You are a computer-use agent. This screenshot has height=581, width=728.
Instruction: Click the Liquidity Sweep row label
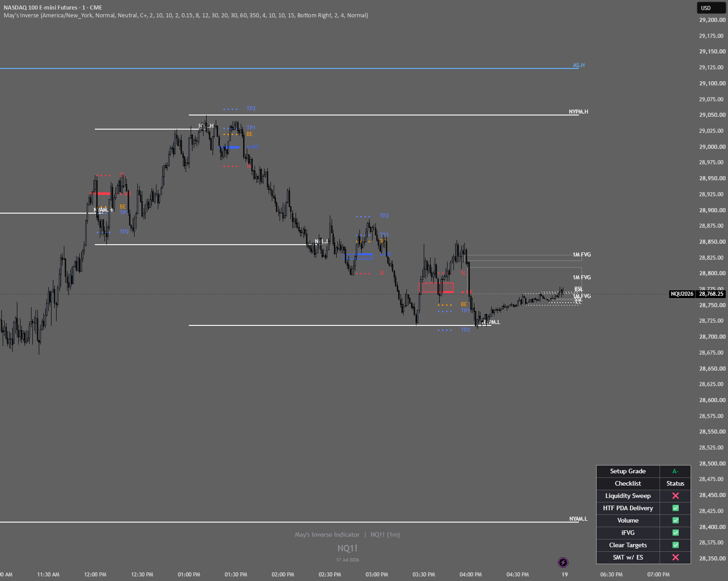coord(628,496)
